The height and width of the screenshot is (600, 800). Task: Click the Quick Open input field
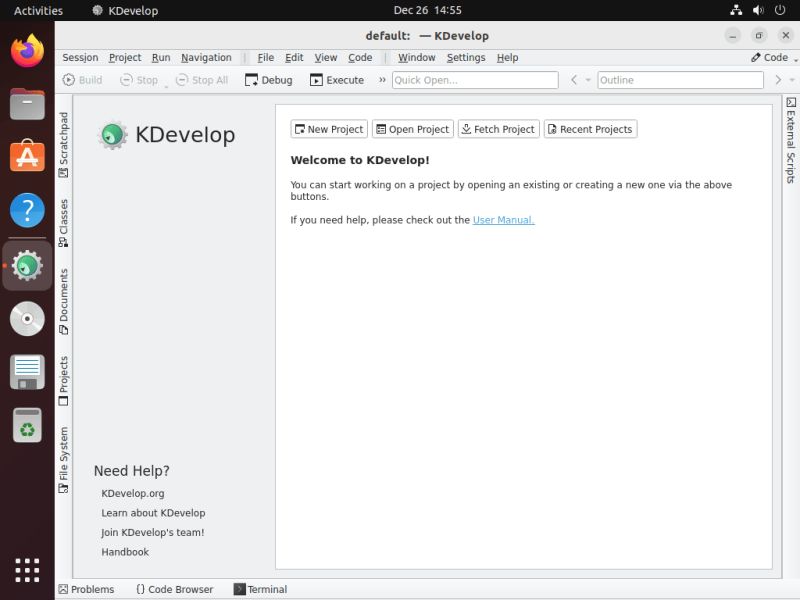pyautogui.click(x=473, y=80)
